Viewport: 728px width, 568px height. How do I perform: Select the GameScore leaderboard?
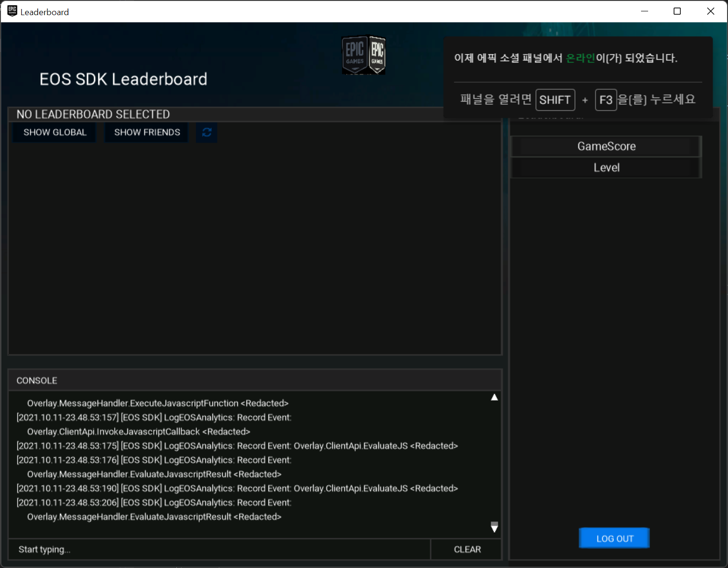pyautogui.click(x=606, y=147)
